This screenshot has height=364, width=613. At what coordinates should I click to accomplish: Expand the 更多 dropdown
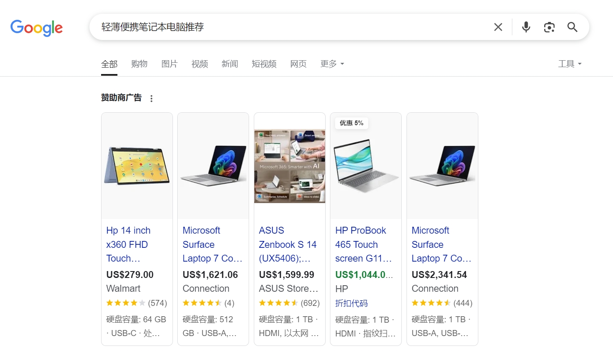coord(332,64)
